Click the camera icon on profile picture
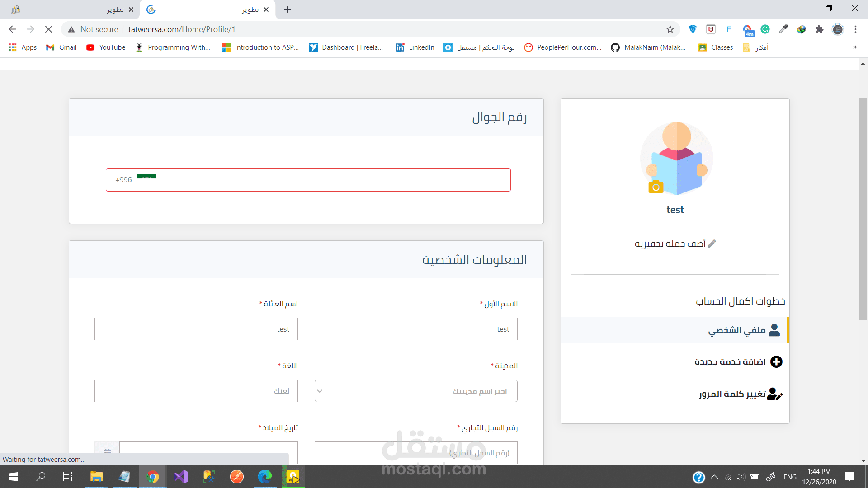The width and height of the screenshot is (868, 488). pos(656,187)
